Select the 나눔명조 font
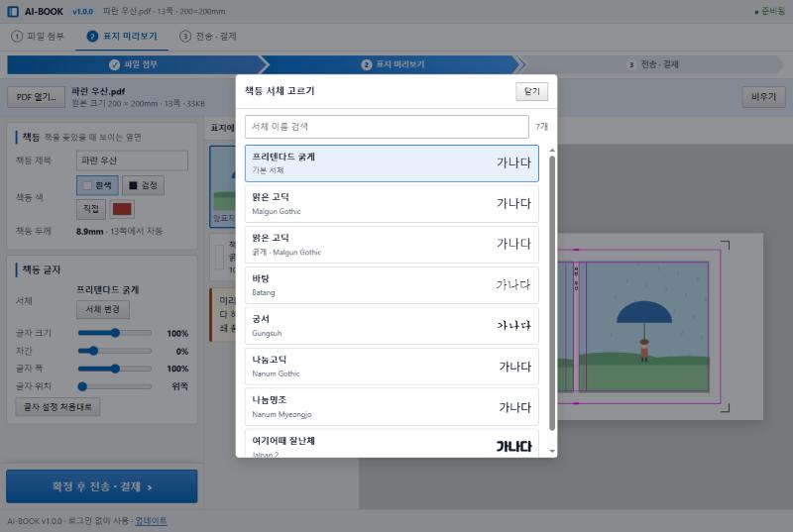Image resolution: width=793 pixels, height=532 pixels. point(392,407)
